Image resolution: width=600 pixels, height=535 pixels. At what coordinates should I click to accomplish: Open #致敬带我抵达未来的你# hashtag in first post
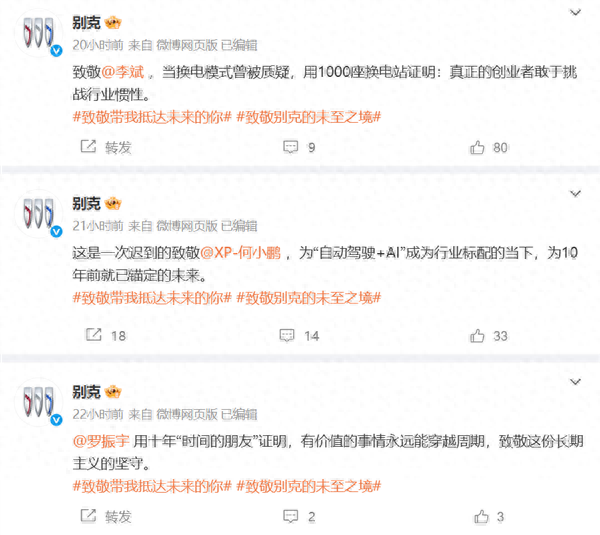152,117
